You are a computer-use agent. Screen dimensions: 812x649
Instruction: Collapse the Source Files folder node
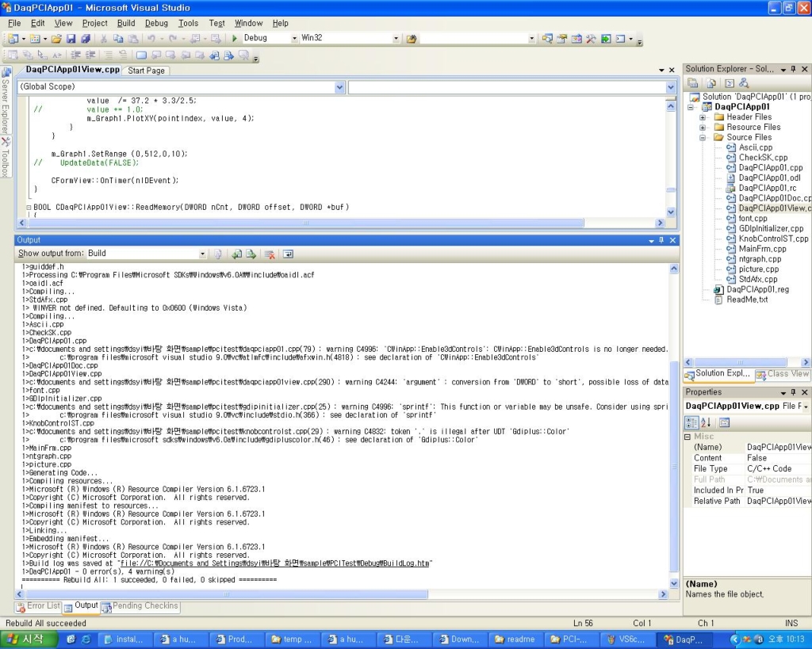click(x=703, y=138)
